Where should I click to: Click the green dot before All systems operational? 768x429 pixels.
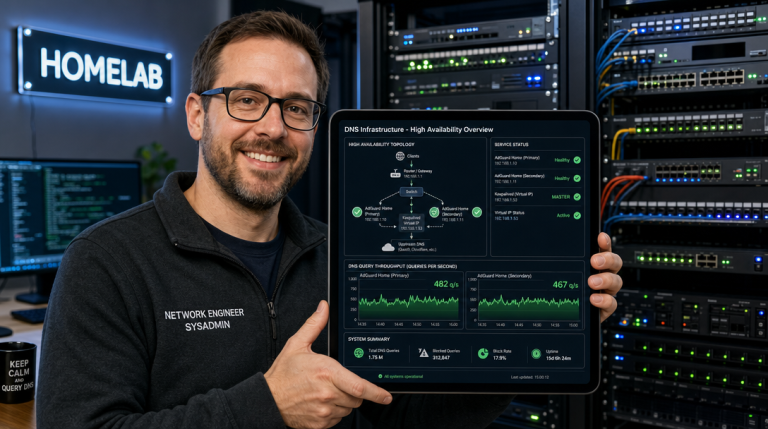point(380,377)
